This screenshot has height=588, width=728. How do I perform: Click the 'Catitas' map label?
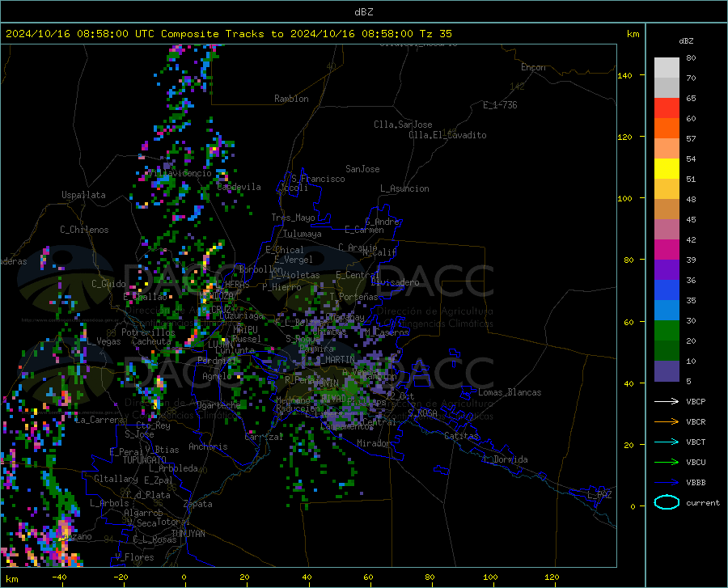pos(461,436)
